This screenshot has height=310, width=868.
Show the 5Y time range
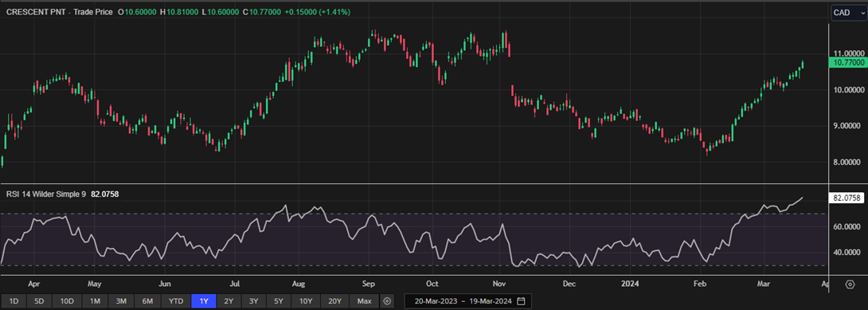(279, 301)
